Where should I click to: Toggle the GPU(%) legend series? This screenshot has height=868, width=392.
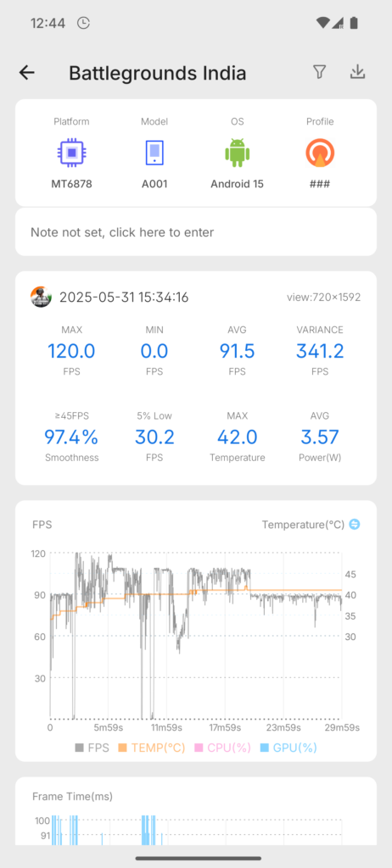point(288,748)
